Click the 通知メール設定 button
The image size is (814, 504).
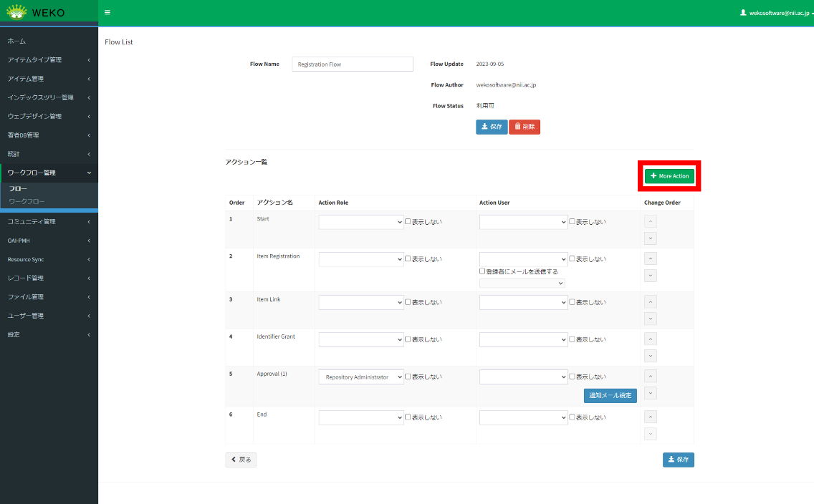pyautogui.click(x=610, y=395)
